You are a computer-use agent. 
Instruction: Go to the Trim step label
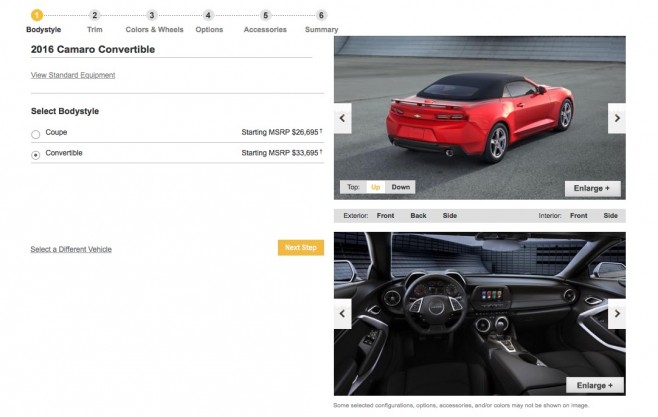pos(95,30)
